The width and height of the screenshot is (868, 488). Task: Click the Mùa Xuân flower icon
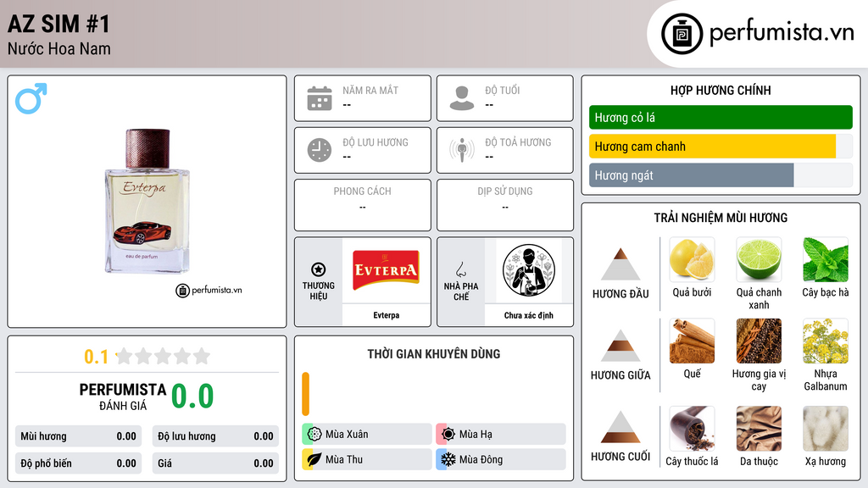(314, 435)
